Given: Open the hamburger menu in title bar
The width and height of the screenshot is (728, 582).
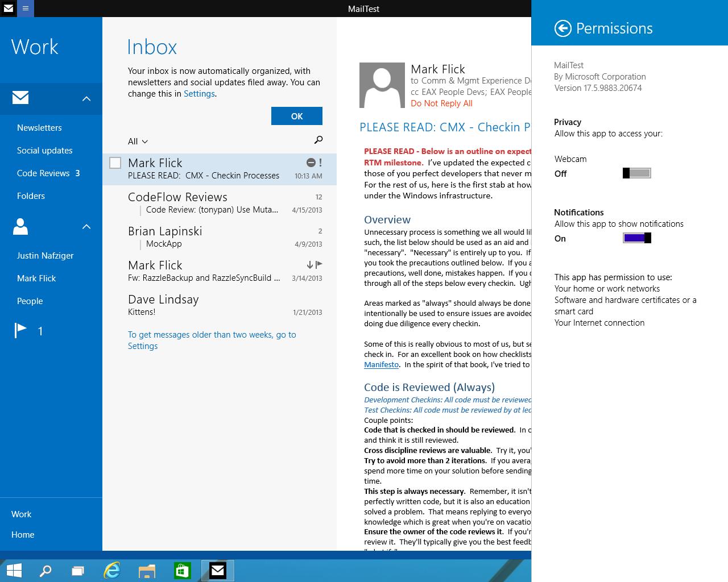Looking at the screenshot, I should [x=26, y=9].
